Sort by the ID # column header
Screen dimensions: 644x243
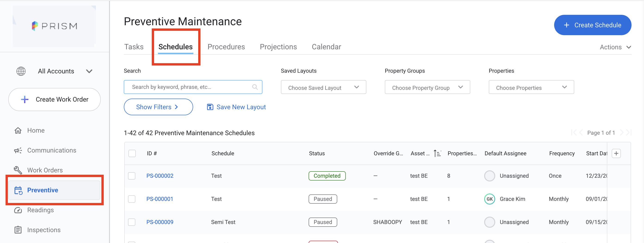[152, 153]
